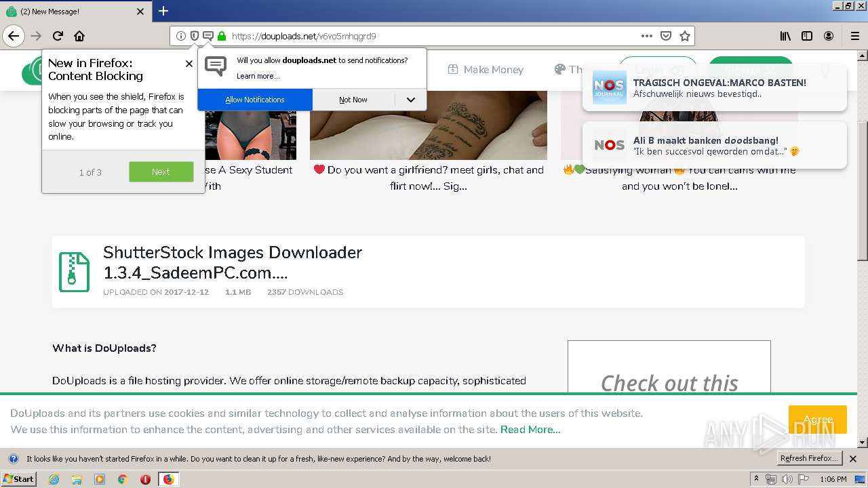Viewport: 868px width, 488px height.
Task: Open the Firefox hamburger menu
Action: click(x=855, y=36)
